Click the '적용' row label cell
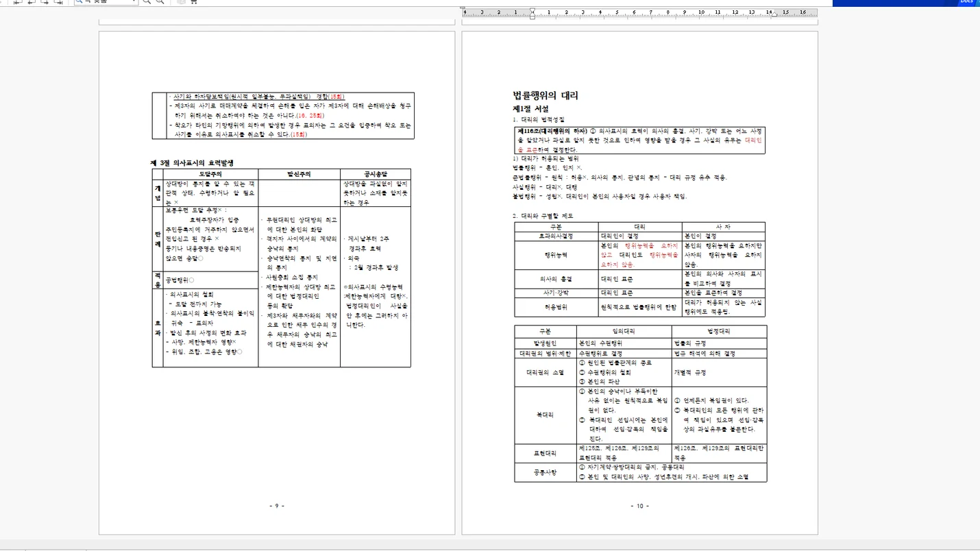Viewport: 980px width, 551px height. [x=158, y=280]
